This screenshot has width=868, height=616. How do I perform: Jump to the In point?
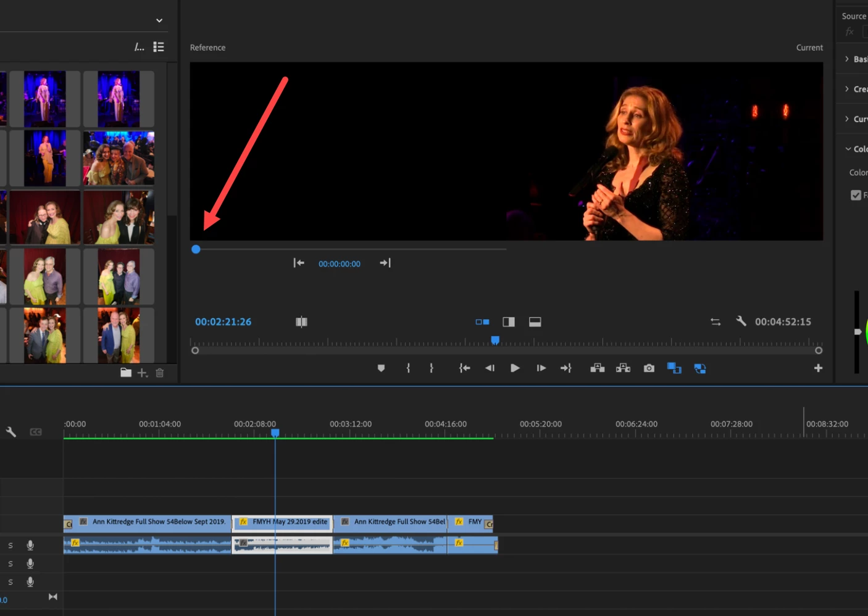(464, 368)
